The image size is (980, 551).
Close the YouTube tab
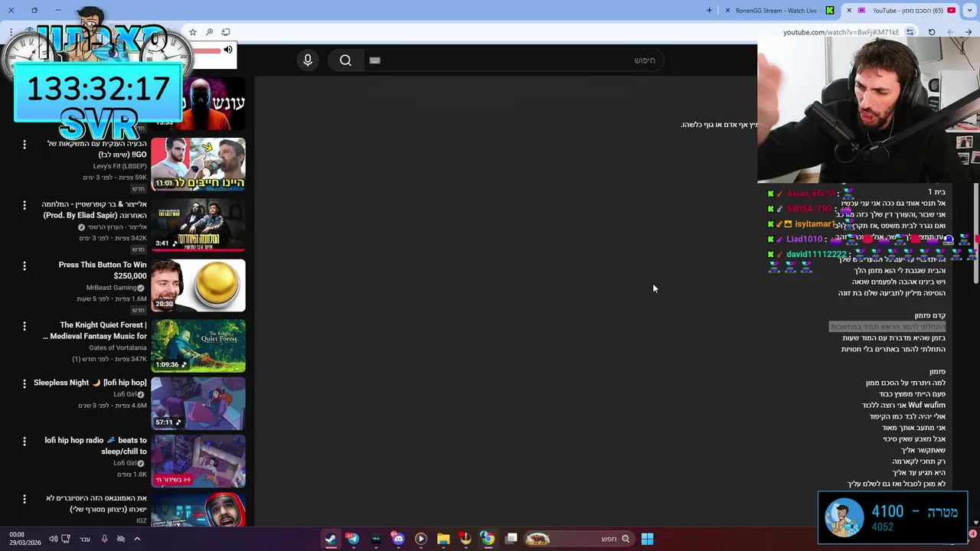(849, 10)
